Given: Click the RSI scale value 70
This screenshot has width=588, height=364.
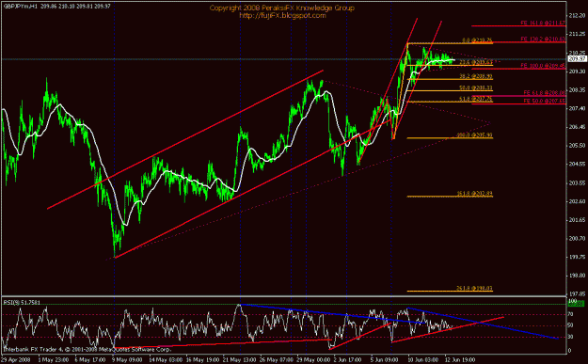Looking at the screenshot, I should 570,314.
